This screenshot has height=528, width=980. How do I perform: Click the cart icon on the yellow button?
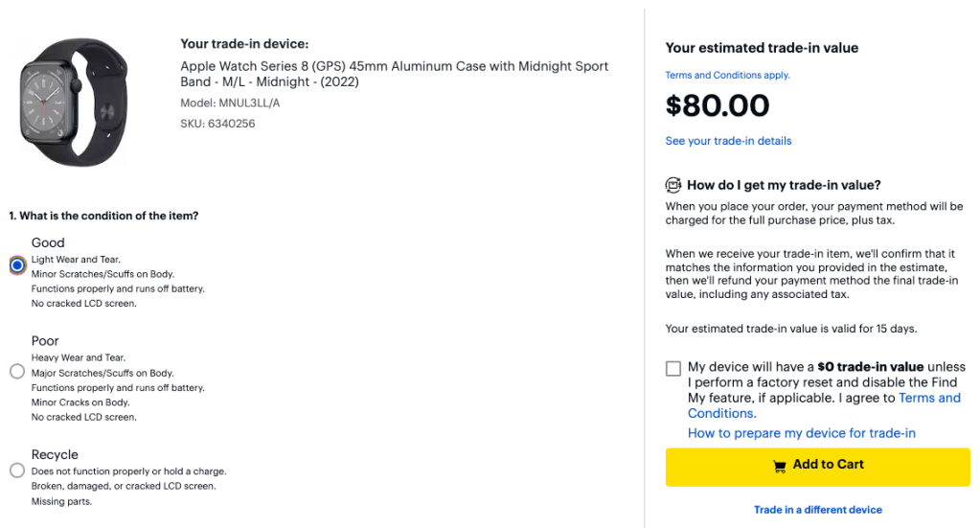(780, 466)
